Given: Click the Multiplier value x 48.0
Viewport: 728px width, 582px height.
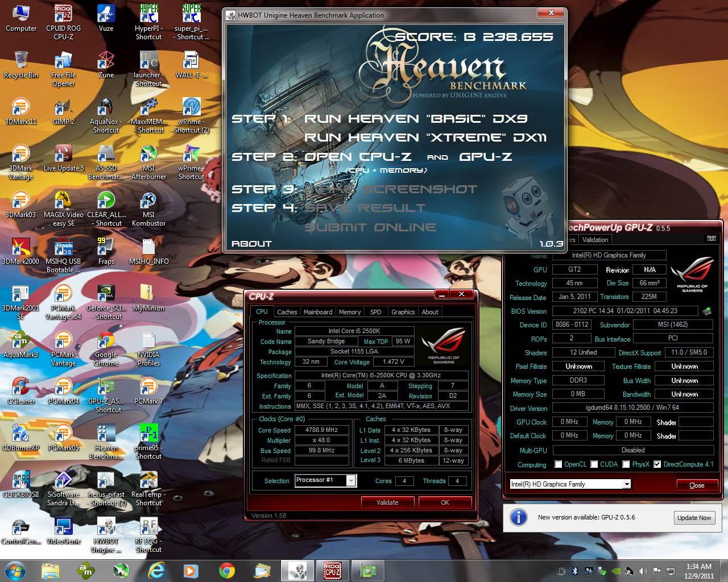Looking at the screenshot, I should pos(321,440).
